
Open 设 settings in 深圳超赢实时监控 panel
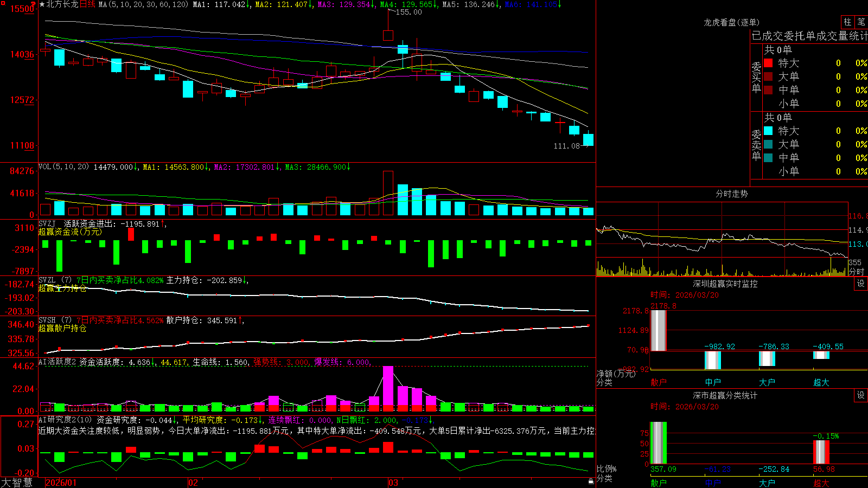pos(861,284)
